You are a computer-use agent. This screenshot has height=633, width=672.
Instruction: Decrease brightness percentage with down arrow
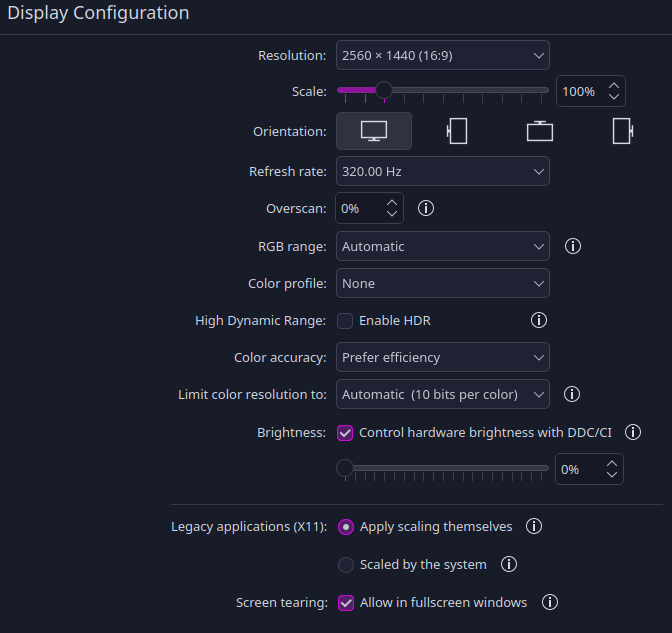tap(612, 474)
